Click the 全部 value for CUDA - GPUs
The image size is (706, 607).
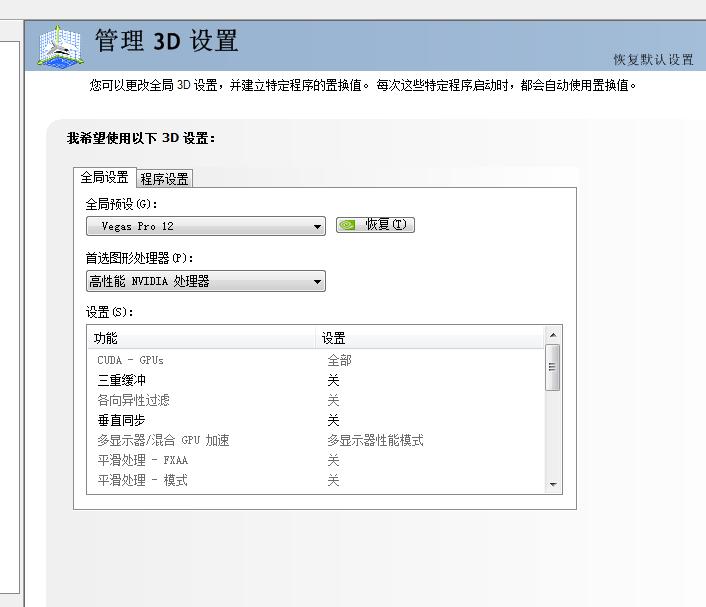(x=339, y=360)
